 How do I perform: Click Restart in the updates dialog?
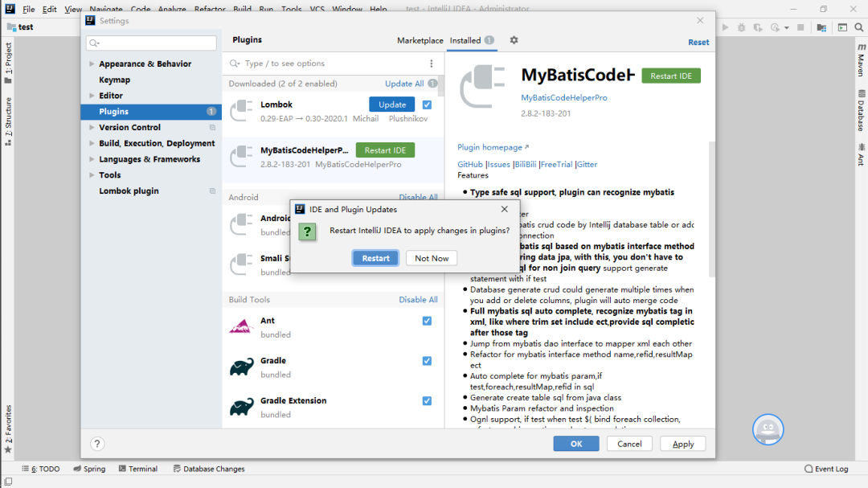pos(375,258)
